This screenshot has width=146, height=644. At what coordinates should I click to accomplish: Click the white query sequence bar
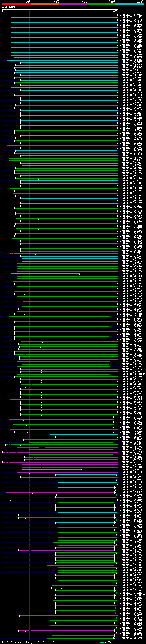coord(60,9)
